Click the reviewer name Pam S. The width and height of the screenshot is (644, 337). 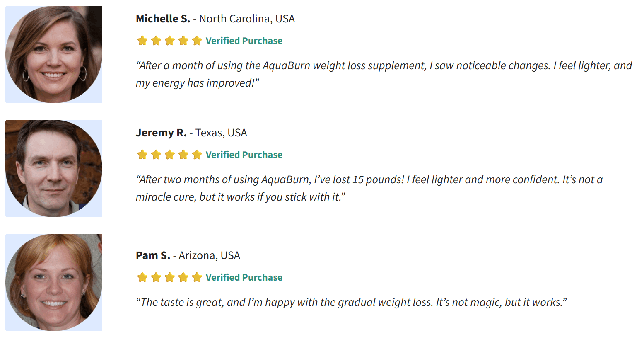[x=153, y=255]
